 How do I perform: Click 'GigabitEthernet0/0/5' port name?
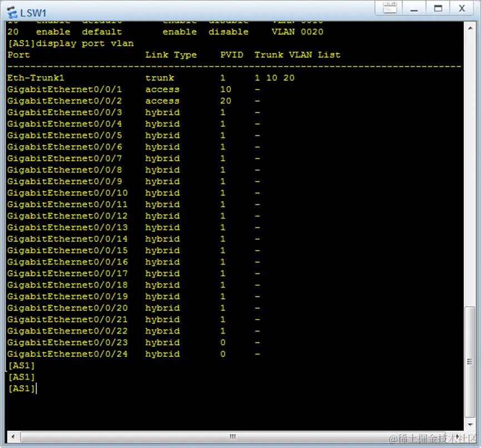(65, 136)
